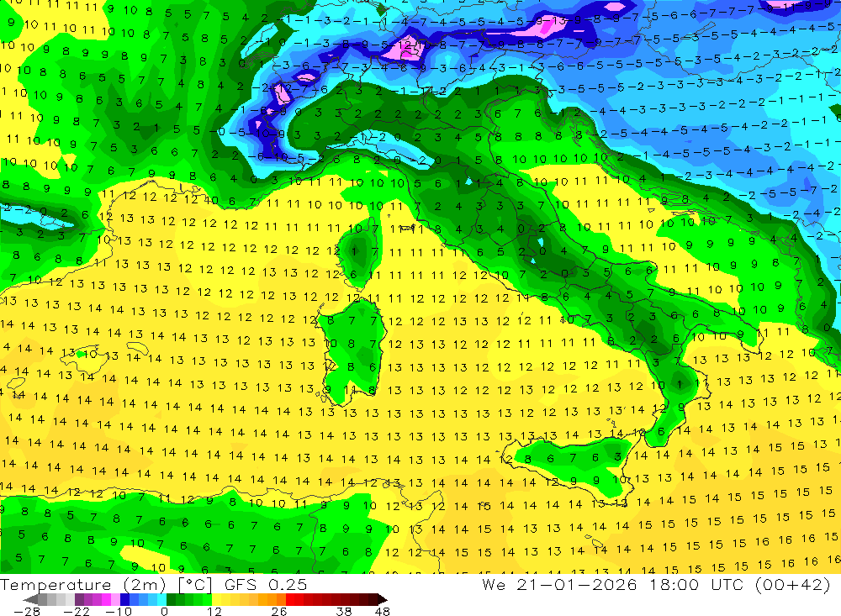Pick the dark blue swatch near the -10 label
This screenshot has height=616, width=841.
(124, 599)
